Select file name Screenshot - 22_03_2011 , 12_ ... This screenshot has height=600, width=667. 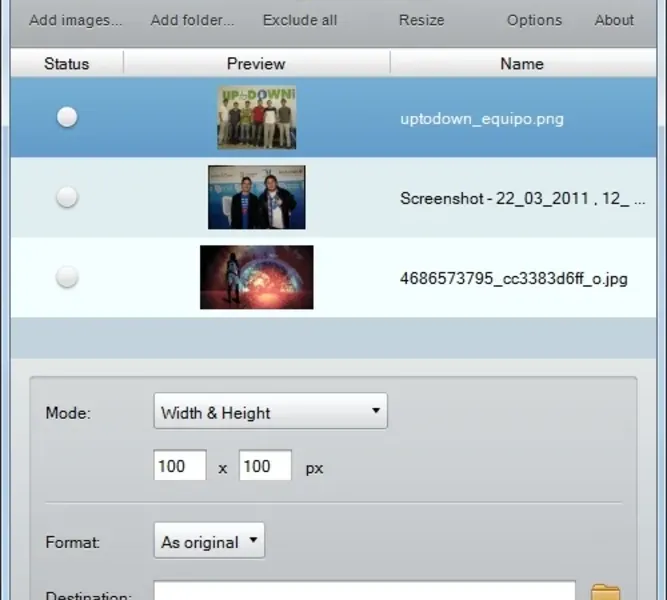tap(522, 199)
